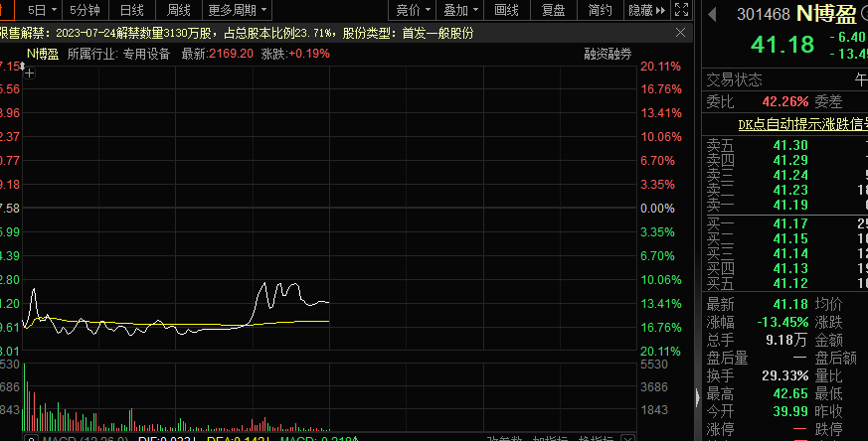Open the 复盘 replay feature
This screenshot has height=441, width=868.
(554, 11)
